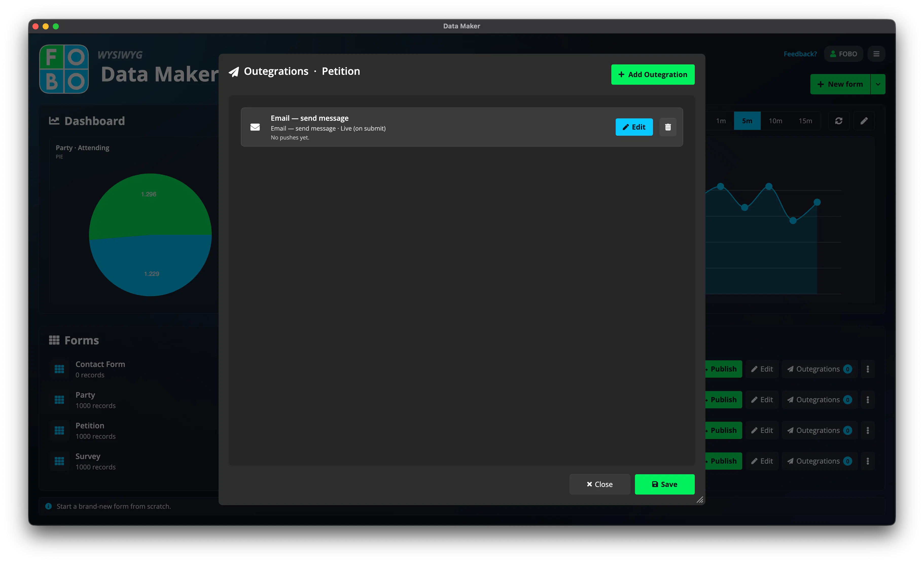The image size is (924, 563).
Task: Click the envelope icon of the Email outegration
Action: point(255,127)
